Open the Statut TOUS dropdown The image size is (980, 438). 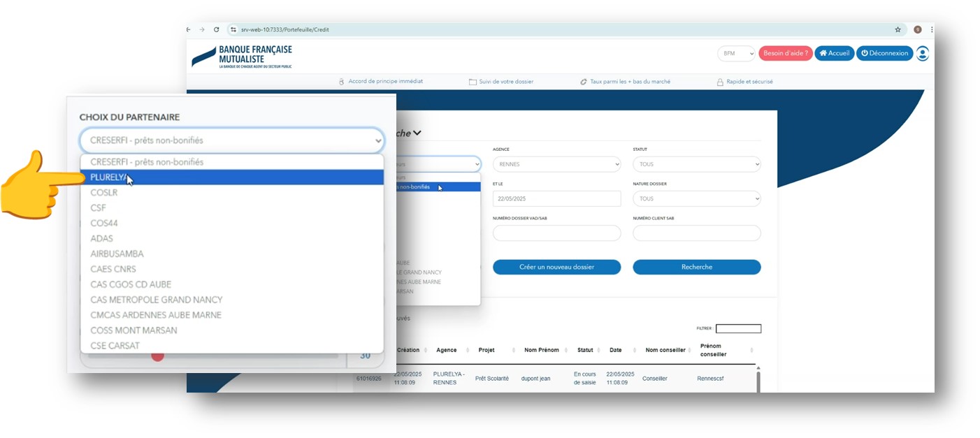pyautogui.click(x=696, y=165)
